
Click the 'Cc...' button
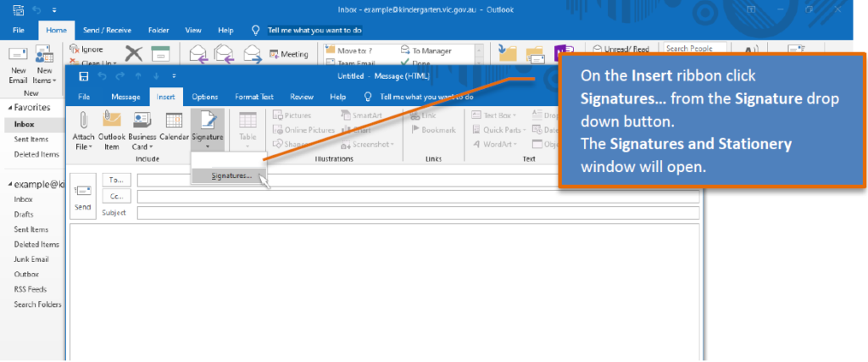pyautogui.click(x=116, y=197)
